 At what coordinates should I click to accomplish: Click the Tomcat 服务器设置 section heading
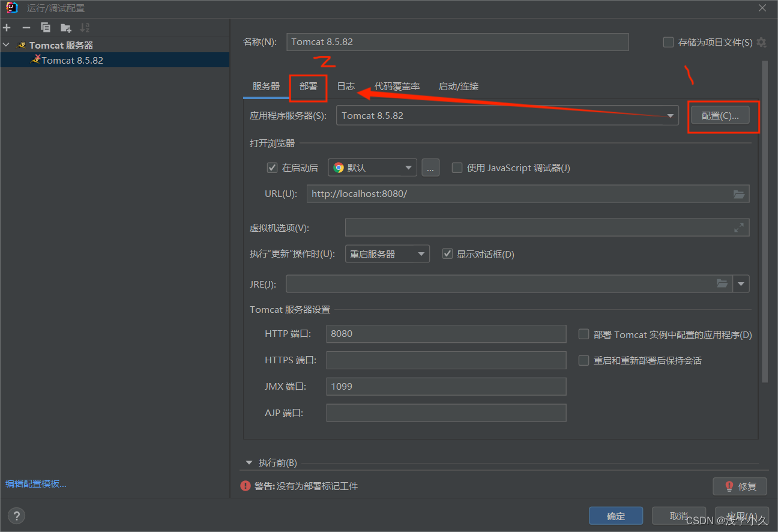(x=290, y=310)
